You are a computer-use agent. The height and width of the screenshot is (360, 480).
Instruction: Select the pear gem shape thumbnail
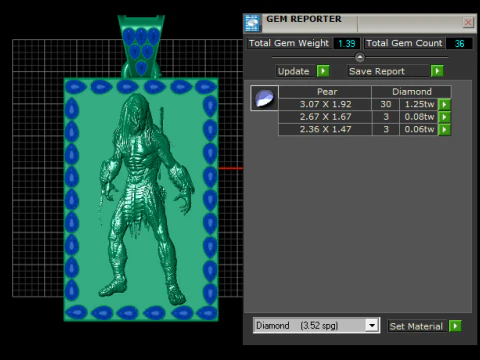click(264, 98)
